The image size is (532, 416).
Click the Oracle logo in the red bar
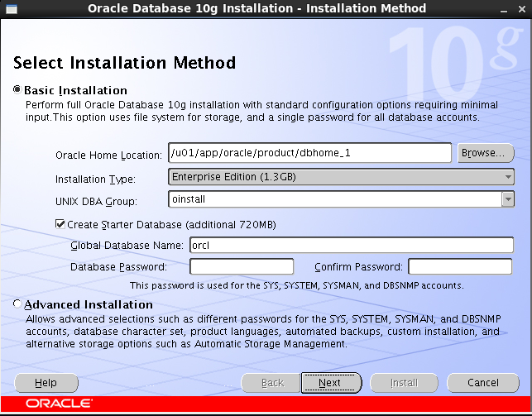(x=59, y=404)
